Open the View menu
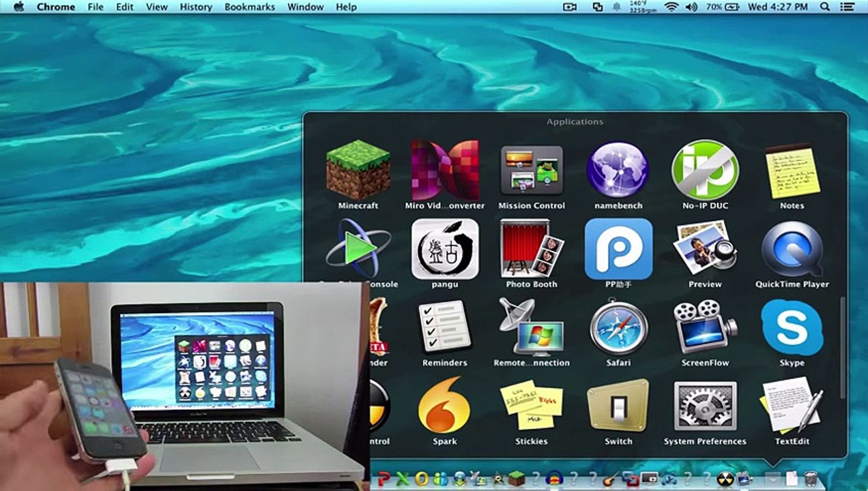 (x=157, y=7)
